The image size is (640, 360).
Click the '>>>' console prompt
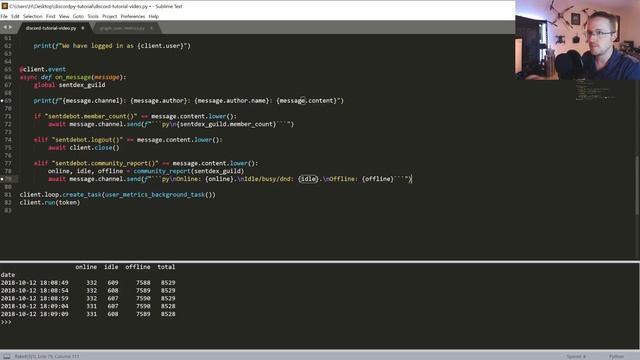click(x=6, y=322)
